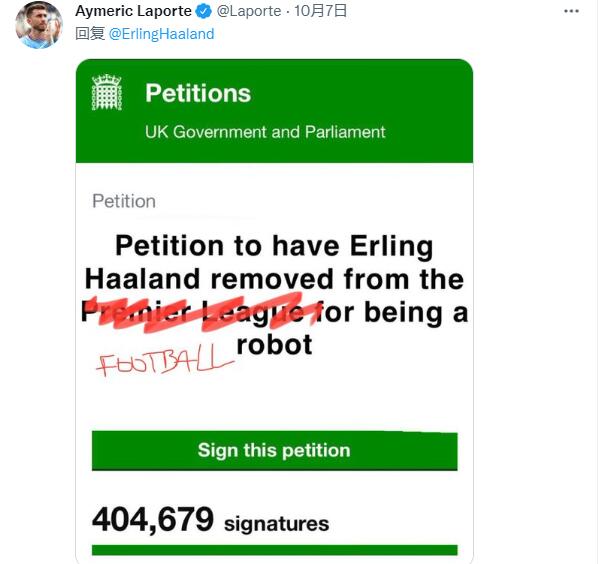Click the 回复 reply label

(x=90, y=34)
